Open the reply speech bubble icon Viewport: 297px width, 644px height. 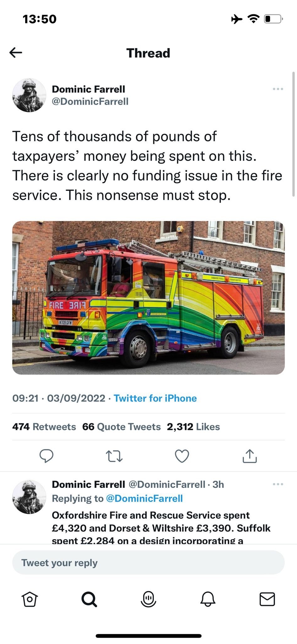click(46, 456)
